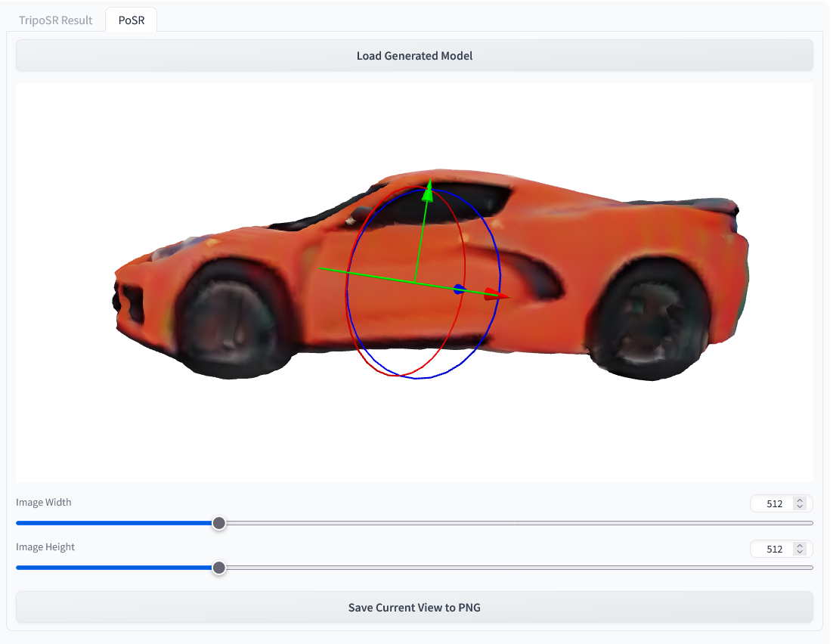Image resolution: width=833 pixels, height=644 pixels.
Task: Click the blue rotation ring of the gizmo
Action: (x=500, y=277)
